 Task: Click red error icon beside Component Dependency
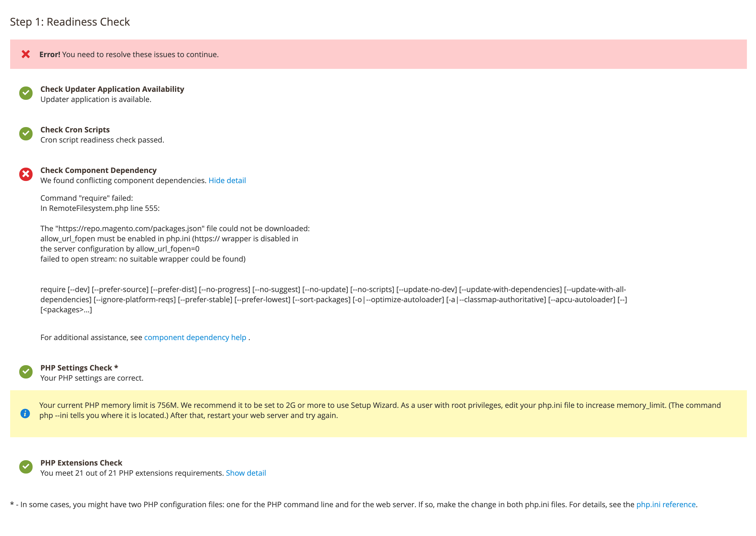pyautogui.click(x=26, y=174)
